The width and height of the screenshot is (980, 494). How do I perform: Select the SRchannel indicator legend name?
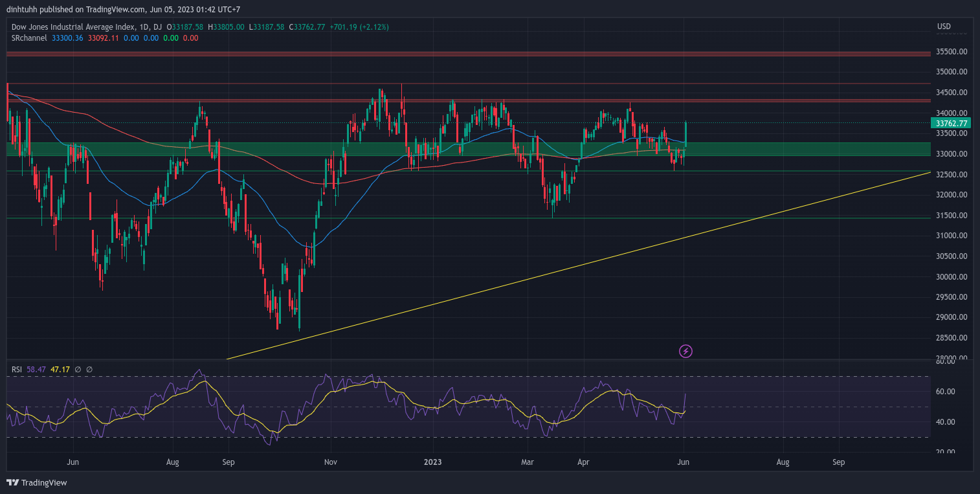pyautogui.click(x=29, y=38)
